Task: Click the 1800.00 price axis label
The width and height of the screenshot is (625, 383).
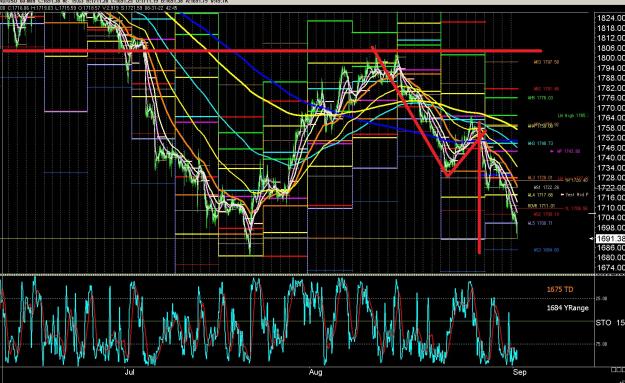Action: pyautogui.click(x=611, y=58)
